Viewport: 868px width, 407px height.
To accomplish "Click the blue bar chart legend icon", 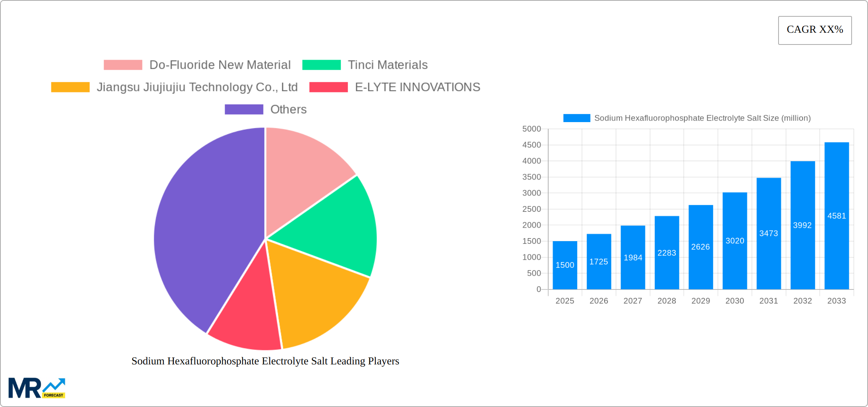I will coord(575,118).
